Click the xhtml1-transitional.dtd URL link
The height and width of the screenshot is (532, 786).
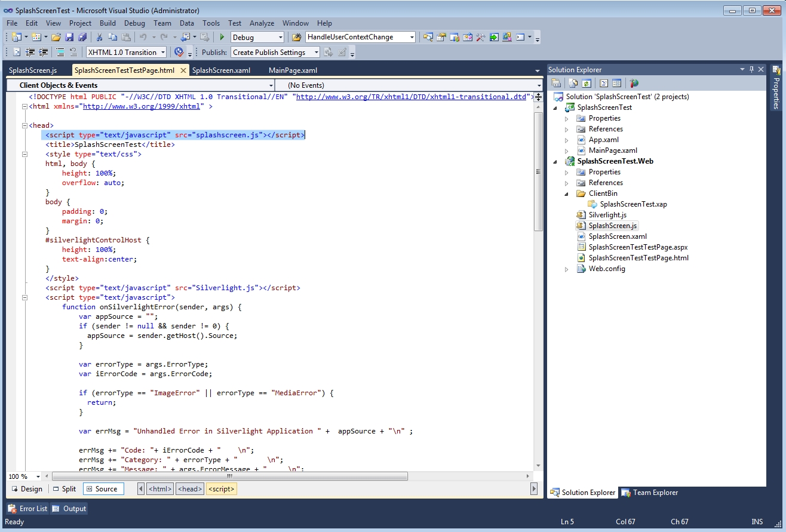click(x=412, y=97)
